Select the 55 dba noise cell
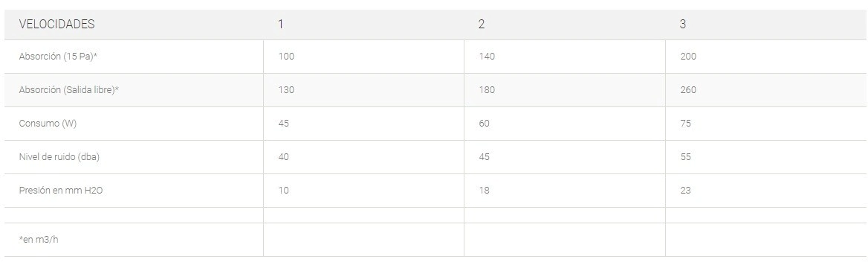The width and height of the screenshot is (868, 268). pos(767,157)
